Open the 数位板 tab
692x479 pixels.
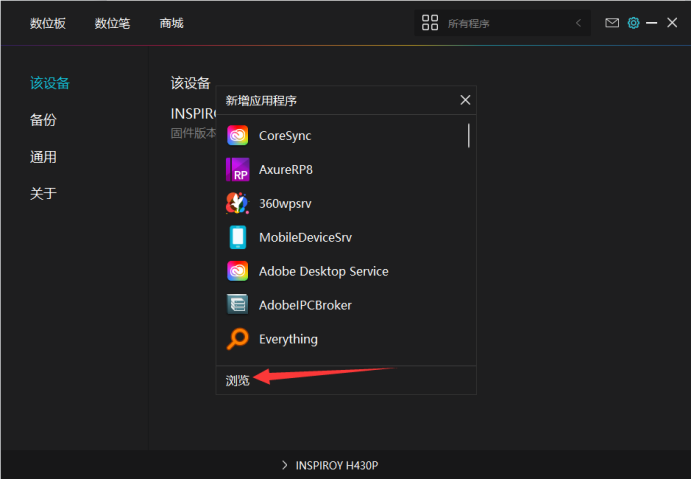pos(48,23)
